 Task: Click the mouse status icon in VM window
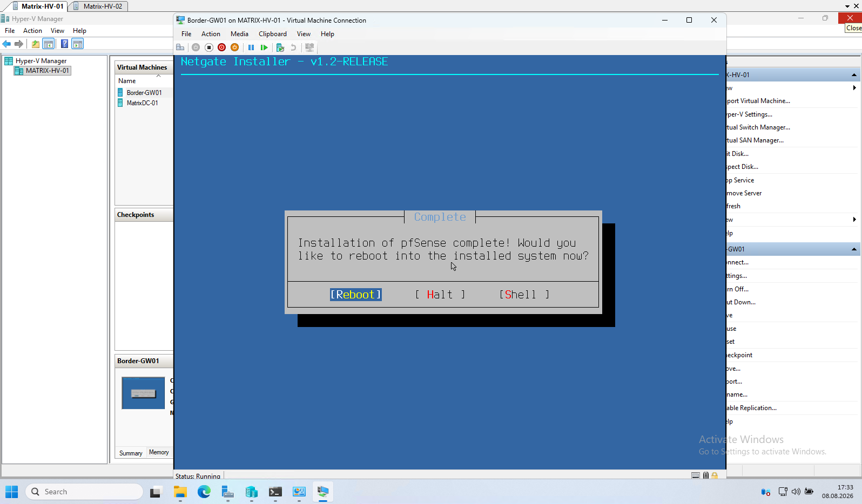[705, 475]
